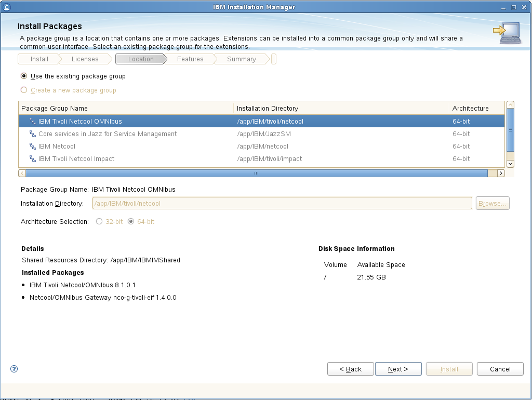
Task: Click the vertical scrollbar thumb of package table
Action: click(x=510, y=130)
